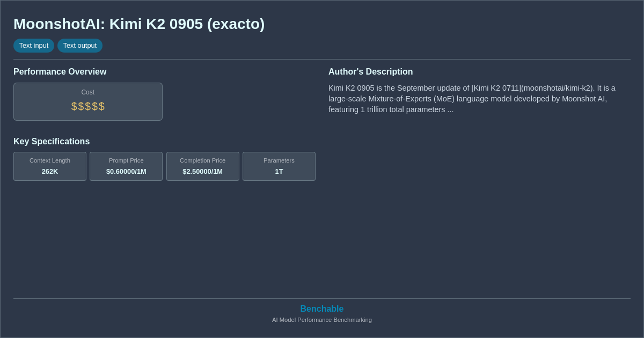Select the Author's Description heading
Viewport: 644px width, 338px height.
[x=370, y=71]
